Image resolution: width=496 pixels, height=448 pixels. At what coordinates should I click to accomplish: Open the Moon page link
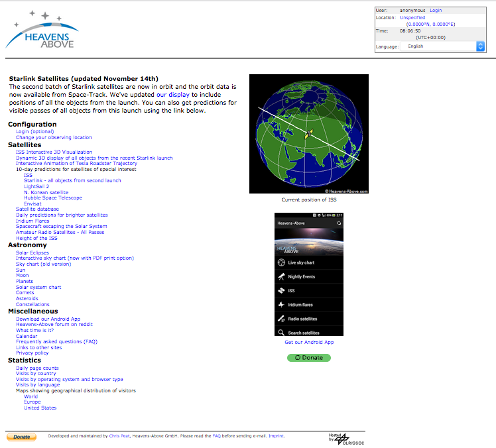pos(22,276)
